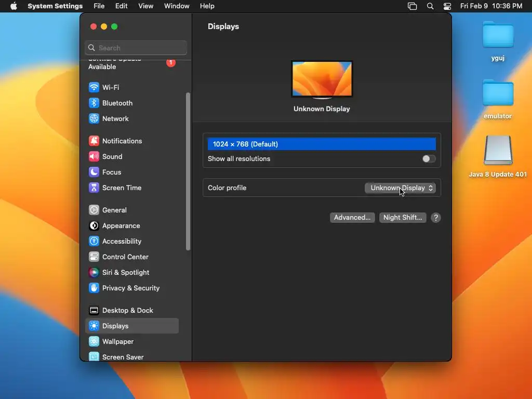Open the Edit menu
This screenshot has height=399, width=532.
[121, 6]
